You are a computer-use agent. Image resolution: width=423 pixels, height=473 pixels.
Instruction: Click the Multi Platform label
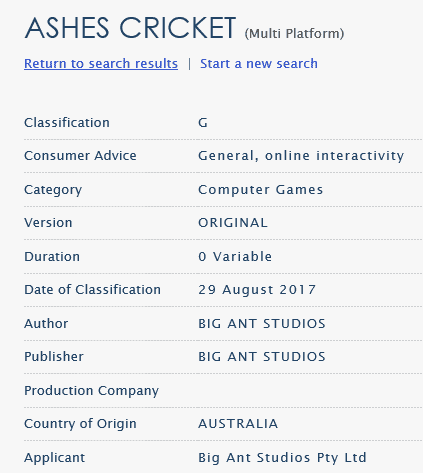(294, 34)
